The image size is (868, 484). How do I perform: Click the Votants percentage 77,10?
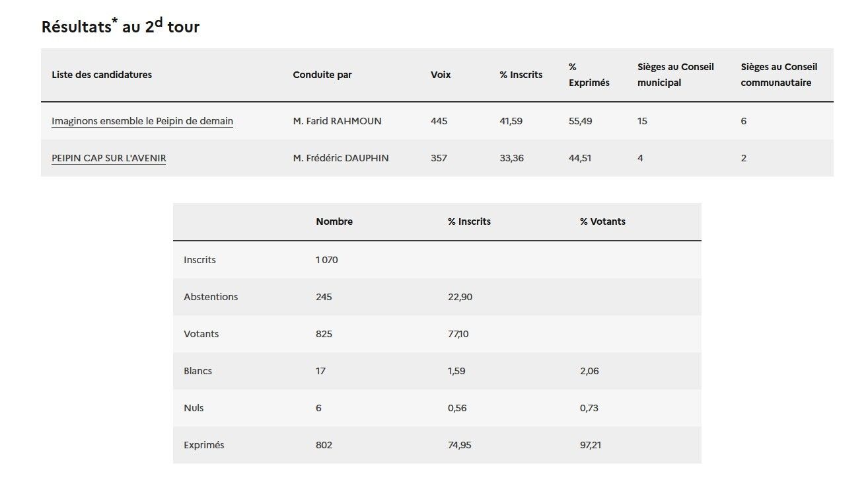tap(458, 334)
